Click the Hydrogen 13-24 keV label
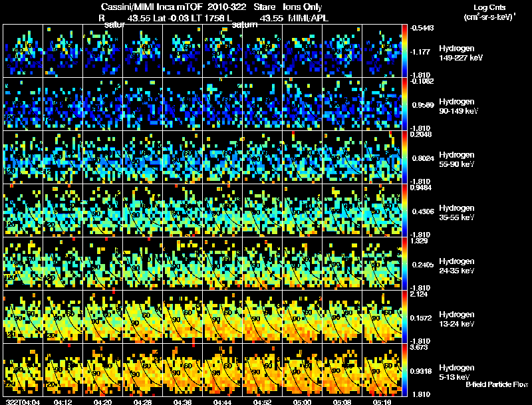Screen dimensions: 532x405 456,319
